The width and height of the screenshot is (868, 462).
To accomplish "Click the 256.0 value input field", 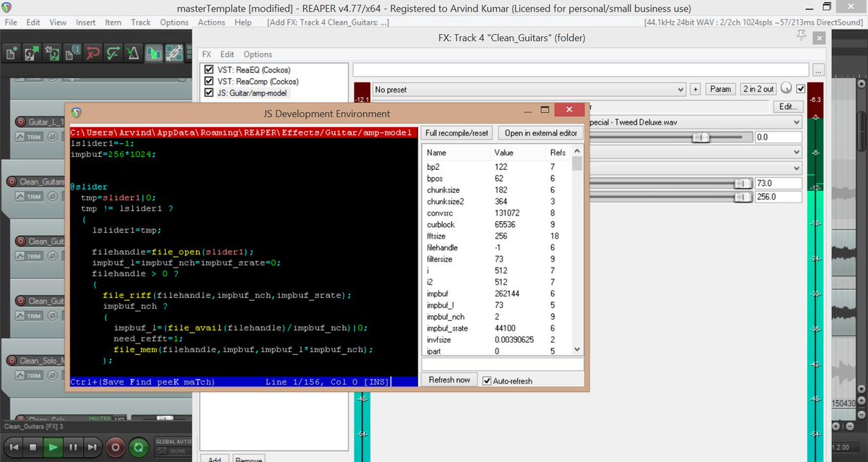I will click(778, 197).
